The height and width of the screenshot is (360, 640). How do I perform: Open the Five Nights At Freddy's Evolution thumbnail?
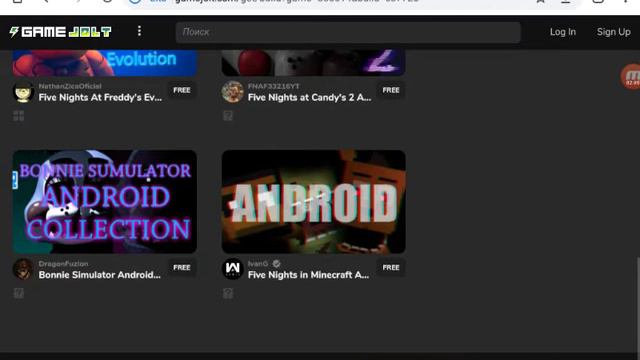(104, 63)
